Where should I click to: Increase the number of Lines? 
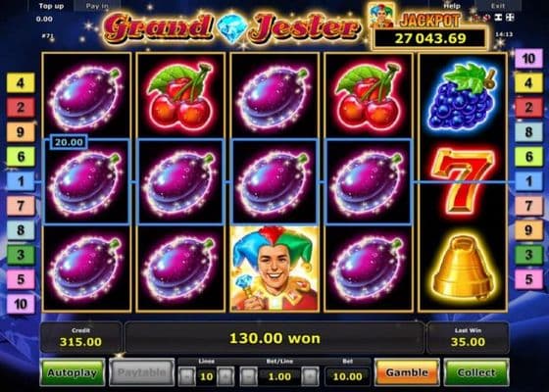tap(225, 376)
